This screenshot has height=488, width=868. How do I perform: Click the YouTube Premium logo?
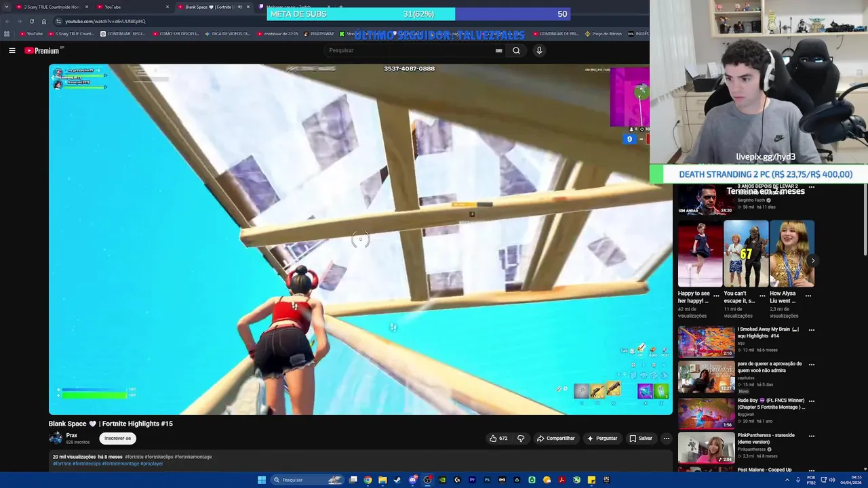click(43, 50)
